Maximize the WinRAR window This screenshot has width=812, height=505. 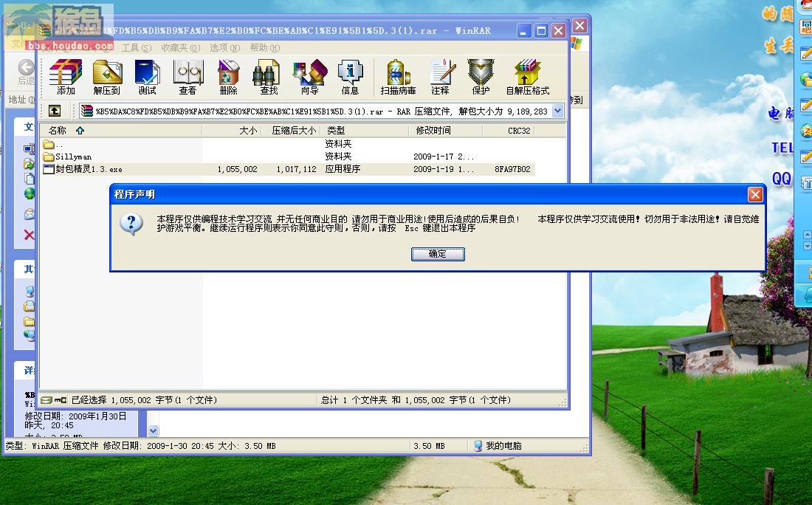coord(541,31)
